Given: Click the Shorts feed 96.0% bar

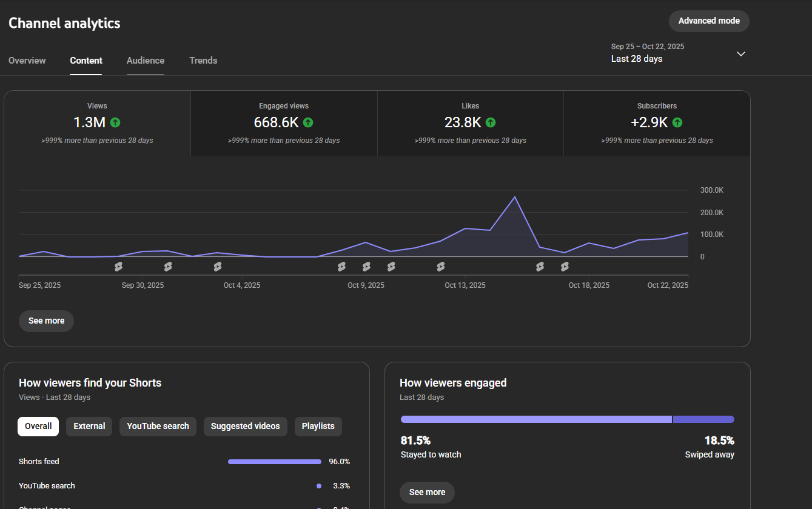Looking at the screenshot, I should (275, 462).
